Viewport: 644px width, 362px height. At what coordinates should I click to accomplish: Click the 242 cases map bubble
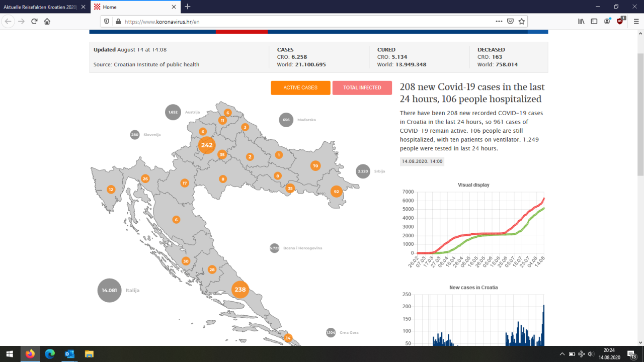(x=207, y=145)
